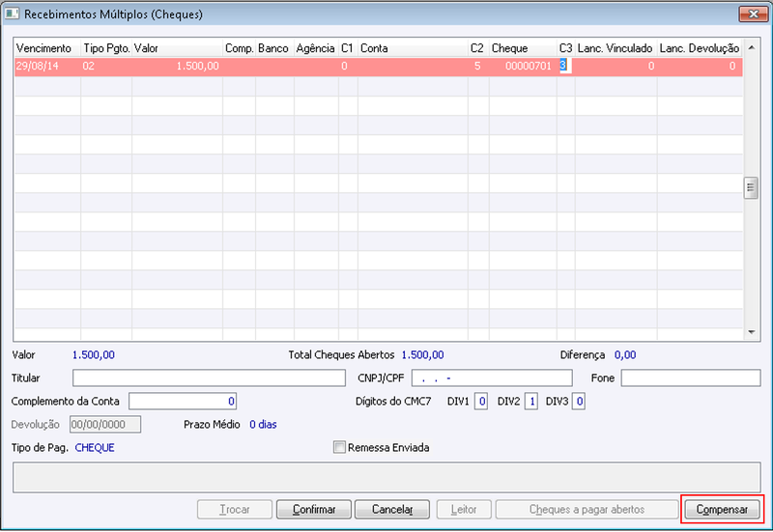The image size is (773, 532).
Task: Click the DIV1 digit field
Action: click(x=481, y=401)
